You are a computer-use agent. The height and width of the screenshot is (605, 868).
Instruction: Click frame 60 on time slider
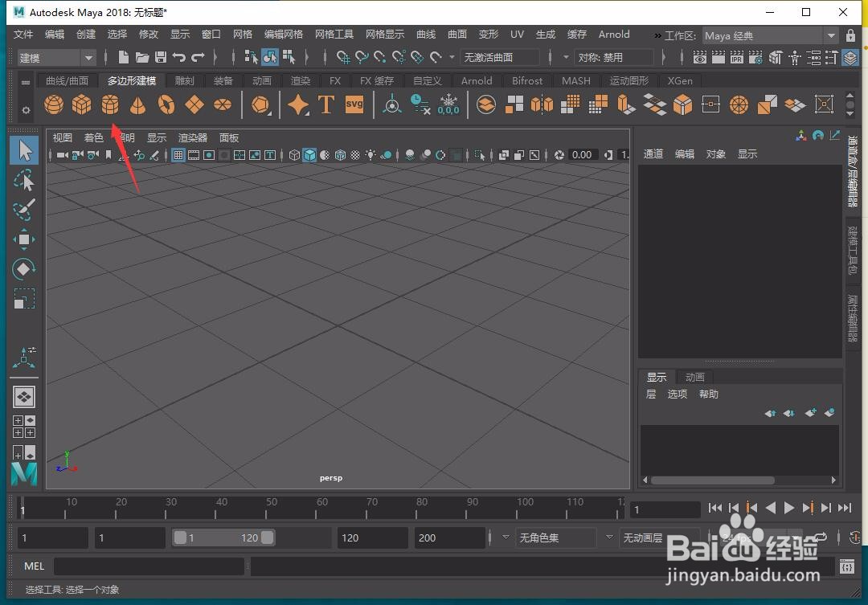[317, 508]
